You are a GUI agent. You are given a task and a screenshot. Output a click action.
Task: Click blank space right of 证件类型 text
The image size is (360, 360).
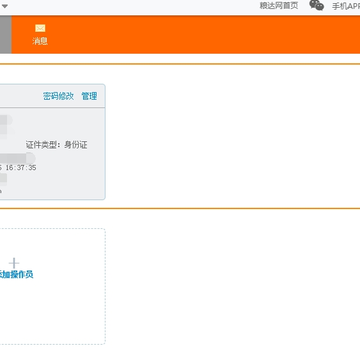point(96,145)
